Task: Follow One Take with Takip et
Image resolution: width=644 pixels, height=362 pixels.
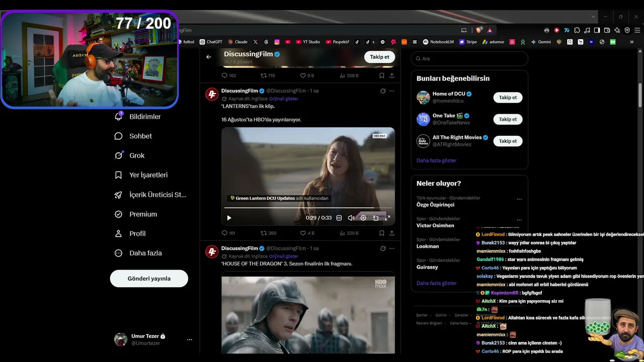Action: 508,119
